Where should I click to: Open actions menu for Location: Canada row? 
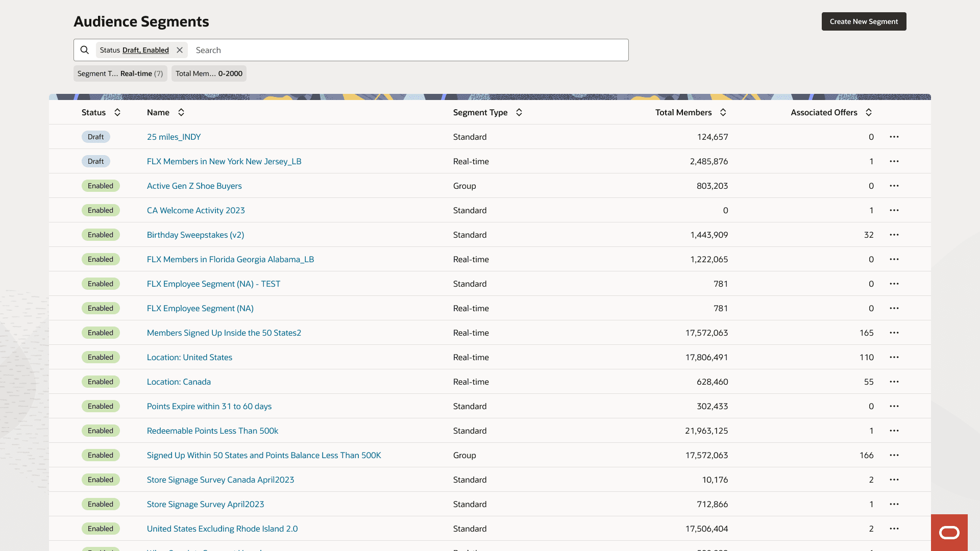click(894, 382)
